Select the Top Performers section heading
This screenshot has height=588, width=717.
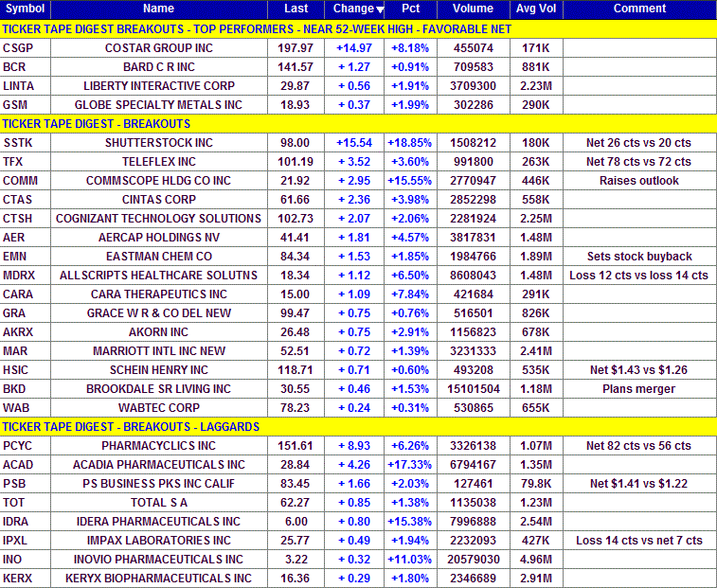257,29
